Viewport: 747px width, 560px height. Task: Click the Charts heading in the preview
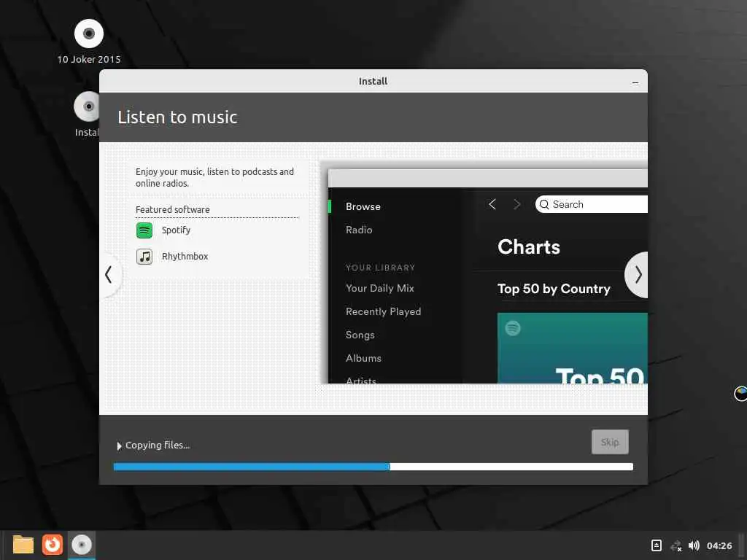(529, 247)
